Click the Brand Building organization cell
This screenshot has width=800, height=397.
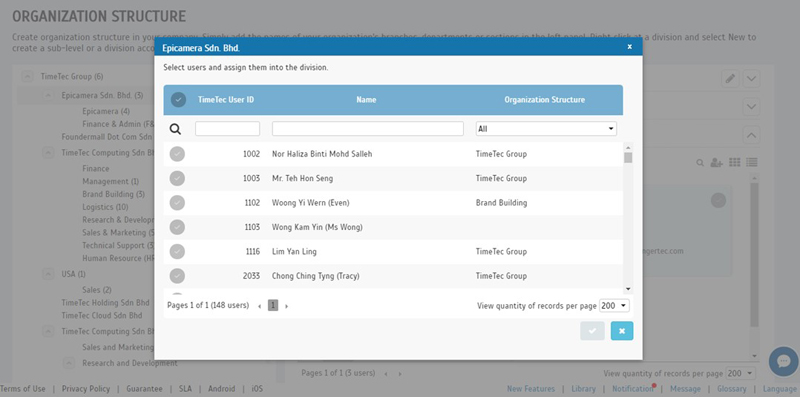pos(502,203)
